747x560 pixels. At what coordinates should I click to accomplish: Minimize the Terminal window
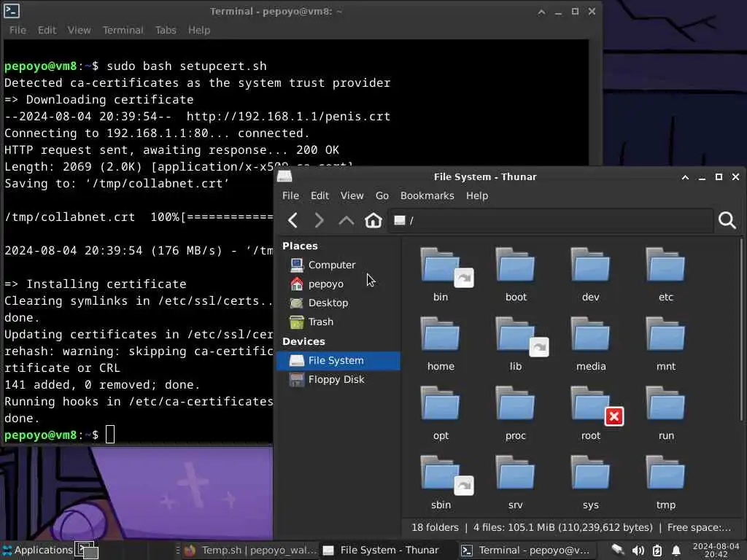click(x=558, y=12)
